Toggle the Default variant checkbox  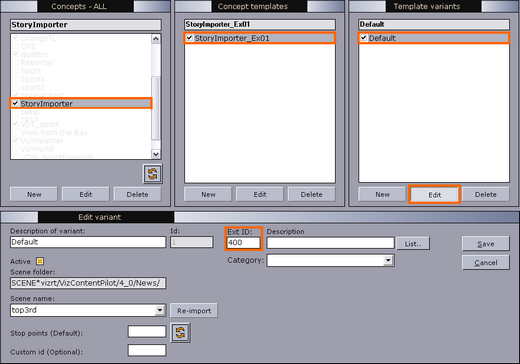[363, 38]
